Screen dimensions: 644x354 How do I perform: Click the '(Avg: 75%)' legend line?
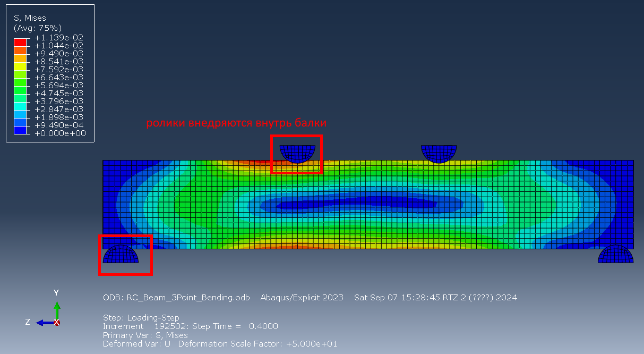click(x=38, y=28)
